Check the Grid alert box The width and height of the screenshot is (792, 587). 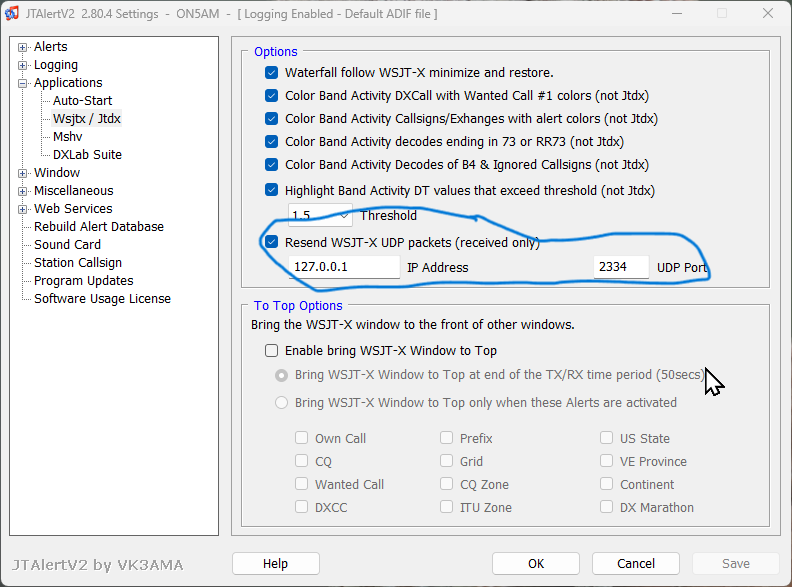tap(447, 461)
